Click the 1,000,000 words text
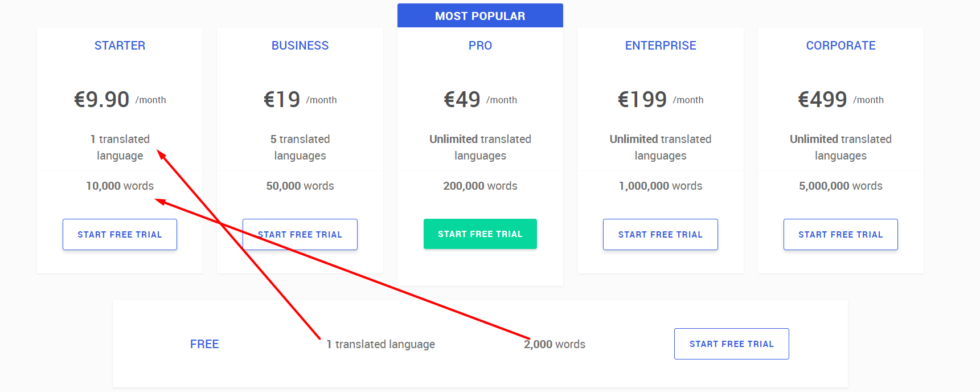The image size is (980, 392). 661,186
